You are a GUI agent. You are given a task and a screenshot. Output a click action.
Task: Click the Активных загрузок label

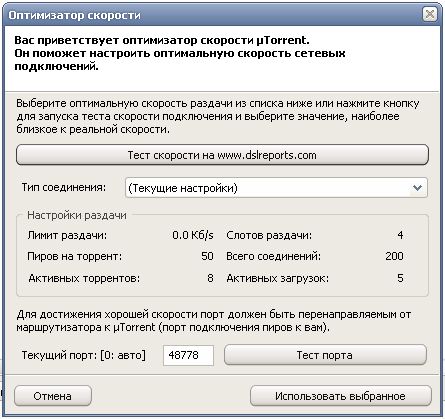tap(278, 278)
